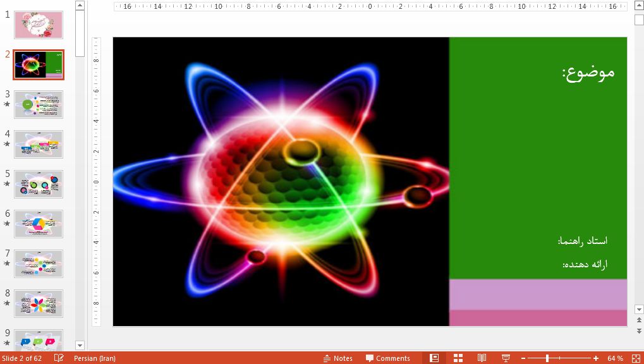Select slide 1 thumbnail
Viewport: 644px width, 364px height.
tap(39, 25)
